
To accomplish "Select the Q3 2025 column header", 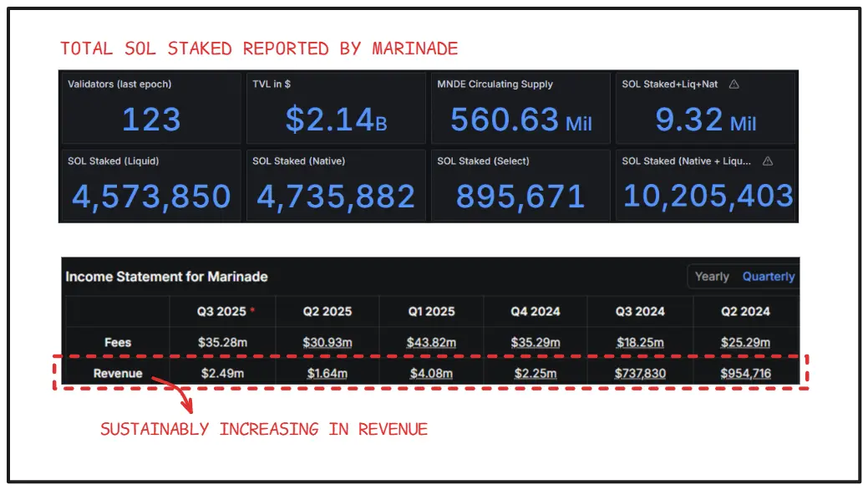I will point(221,312).
